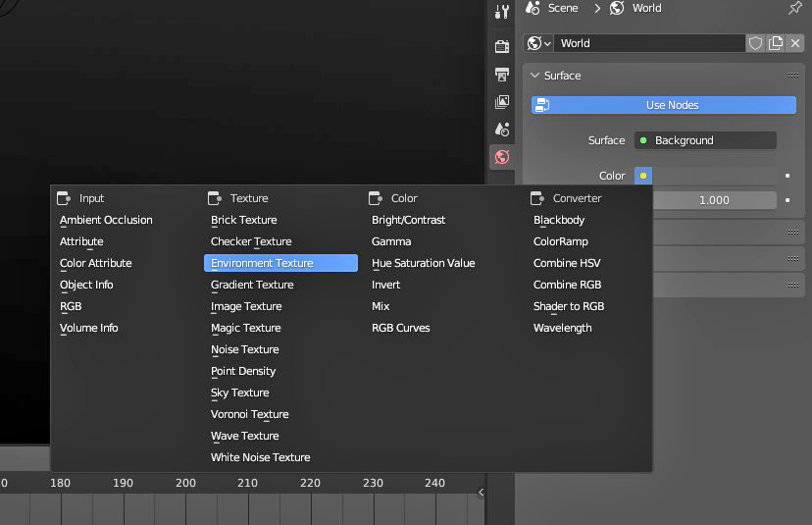Screen dimensions: 812x525
Task: Open the View Layer properties icon
Action: pos(502,102)
